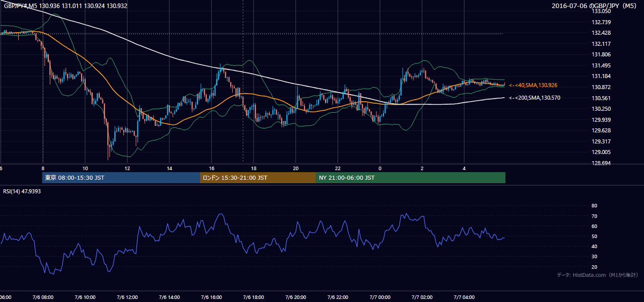Click hour label 18 on price chart axis

pyautogui.click(x=253, y=168)
